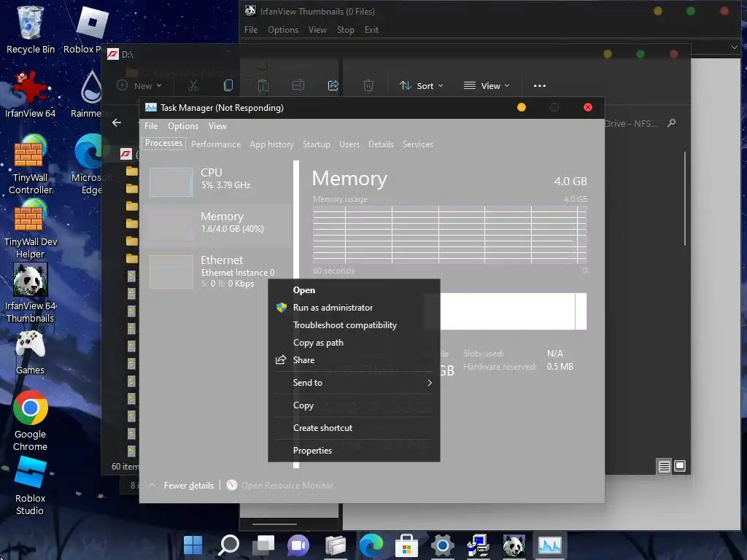Switch to the Services tab
Image resolution: width=747 pixels, height=560 pixels.
418,144
